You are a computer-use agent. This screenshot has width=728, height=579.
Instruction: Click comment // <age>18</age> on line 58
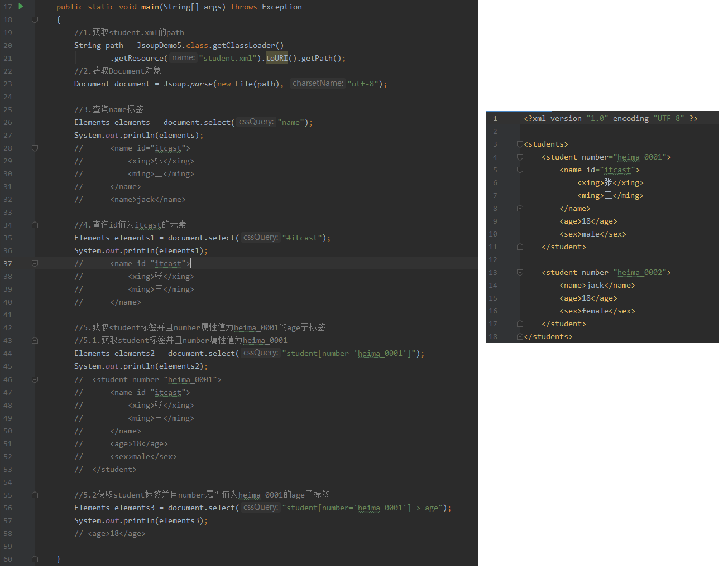110,533
